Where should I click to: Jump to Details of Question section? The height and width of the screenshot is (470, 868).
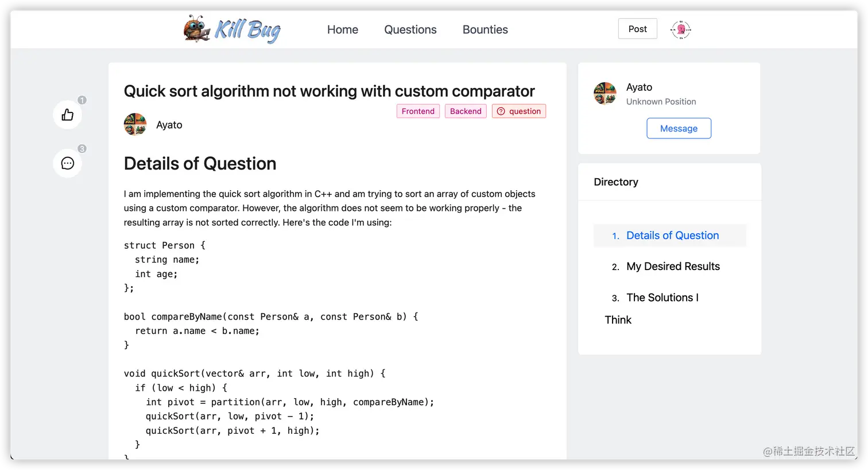click(x=672, y=236)
